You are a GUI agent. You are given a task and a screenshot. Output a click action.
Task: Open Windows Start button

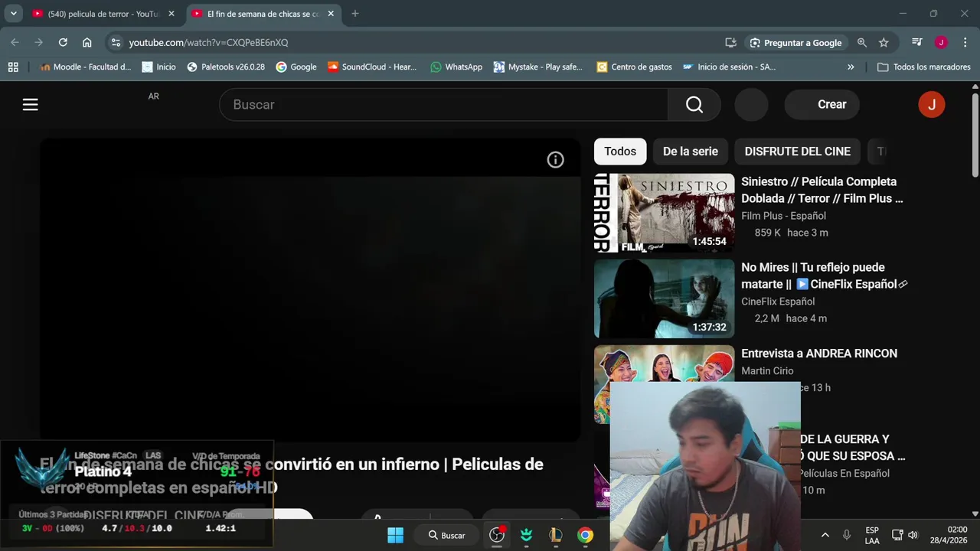point(395,535)
